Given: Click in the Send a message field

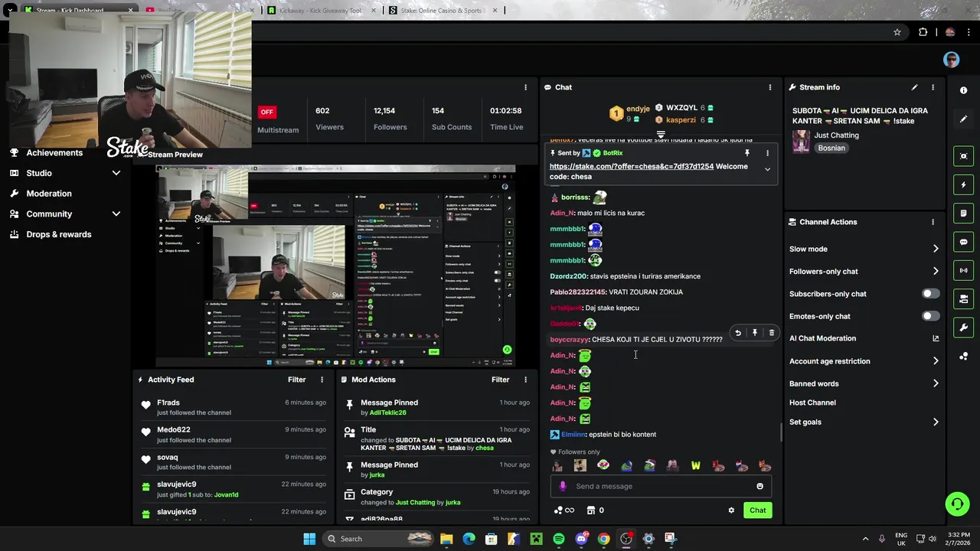Looking at the screenshot, I should [x=660, y=486].
